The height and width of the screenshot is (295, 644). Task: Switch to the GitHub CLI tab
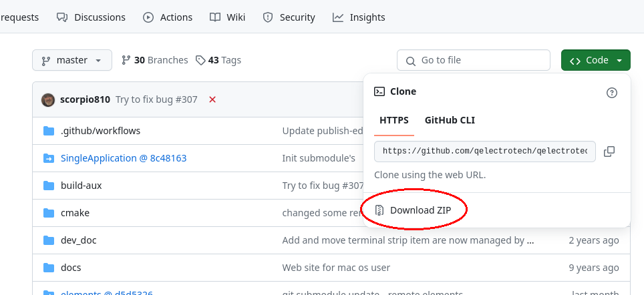pyautogui.click(x=450, y=120)
